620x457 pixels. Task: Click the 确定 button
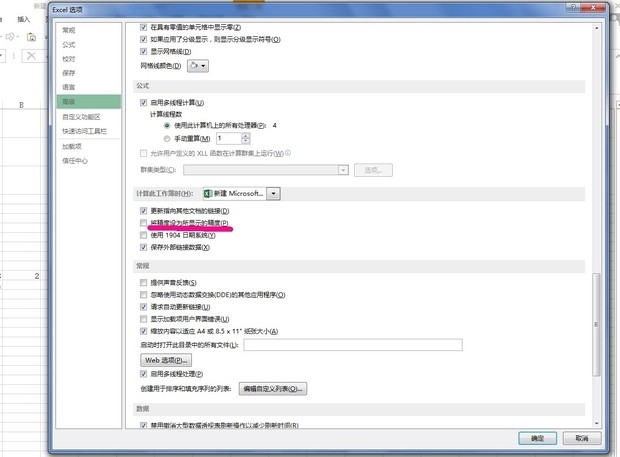tap(537, 438)
